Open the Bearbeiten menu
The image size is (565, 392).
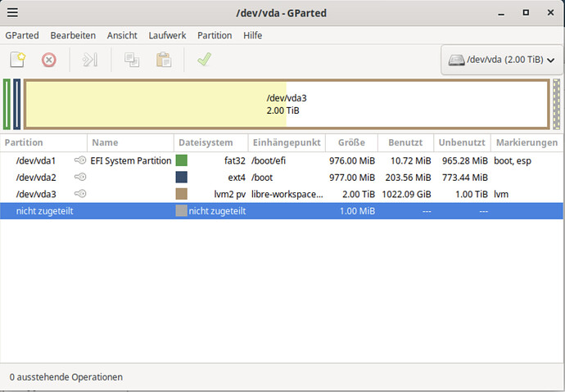pyautogui.click(x=73, y=35)
